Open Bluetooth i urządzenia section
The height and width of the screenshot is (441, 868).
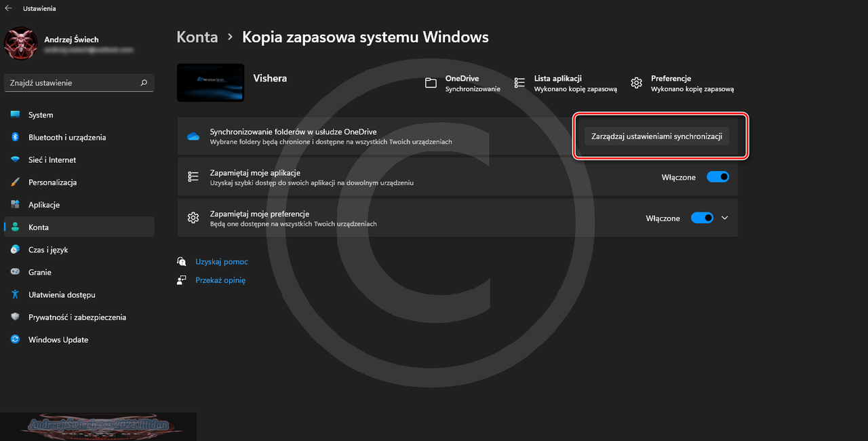(x=79, y=137)
